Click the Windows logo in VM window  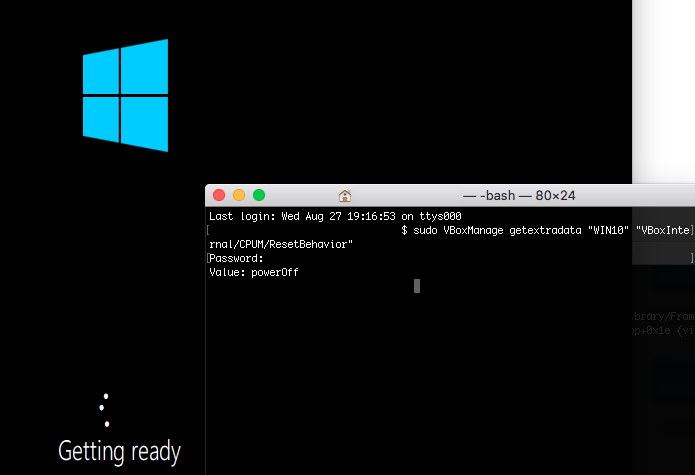(x=125, y=95)
